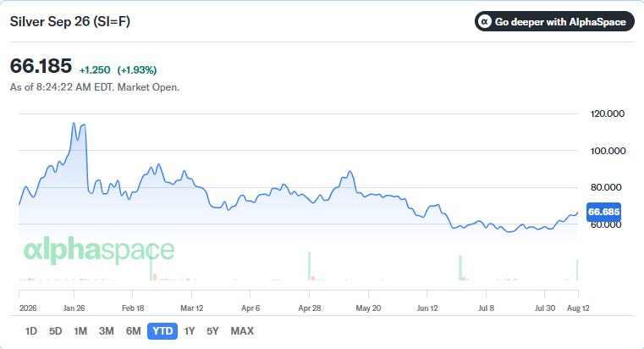Select the 1D time range
The height and width of the screenshot is (349, 644).
click(x=30, y=331)
